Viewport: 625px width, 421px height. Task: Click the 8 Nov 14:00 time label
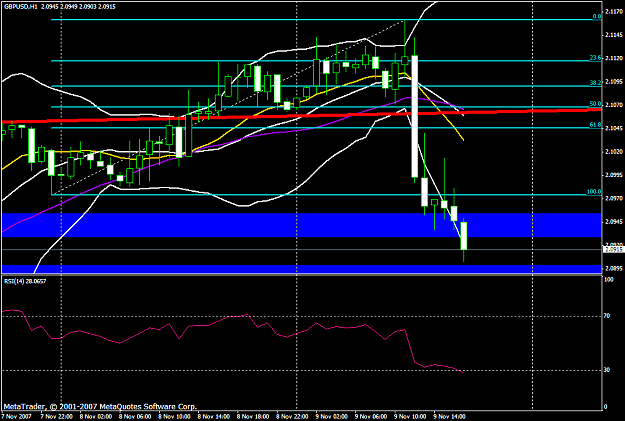click(x=214, y=417)
